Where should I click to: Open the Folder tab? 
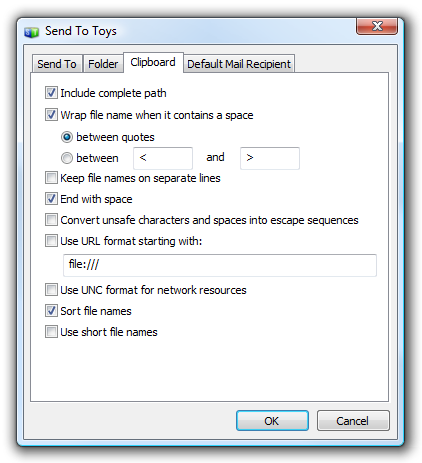pos(103,64)
